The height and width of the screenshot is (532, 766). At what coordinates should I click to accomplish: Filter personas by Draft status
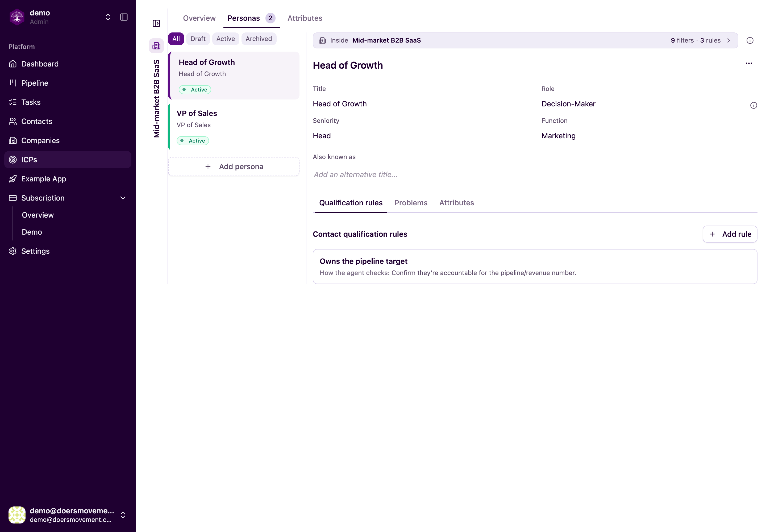click(x=198, y=39)
